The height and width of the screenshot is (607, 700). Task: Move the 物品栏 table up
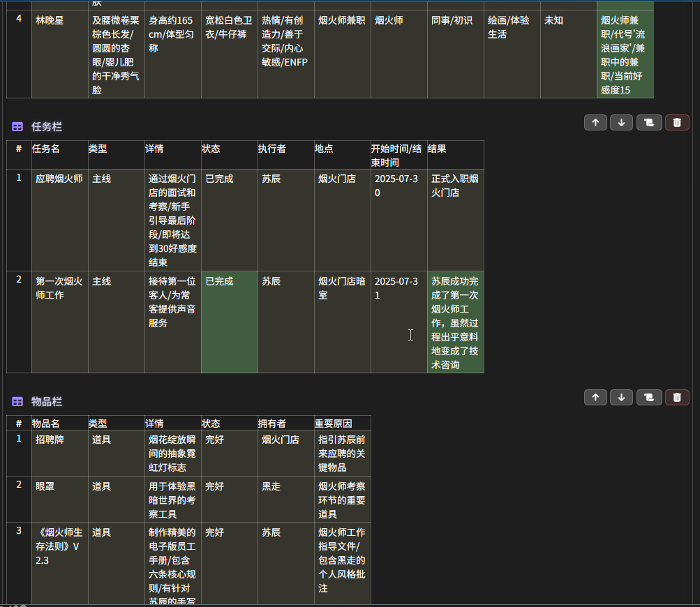[x=595, y=398]
